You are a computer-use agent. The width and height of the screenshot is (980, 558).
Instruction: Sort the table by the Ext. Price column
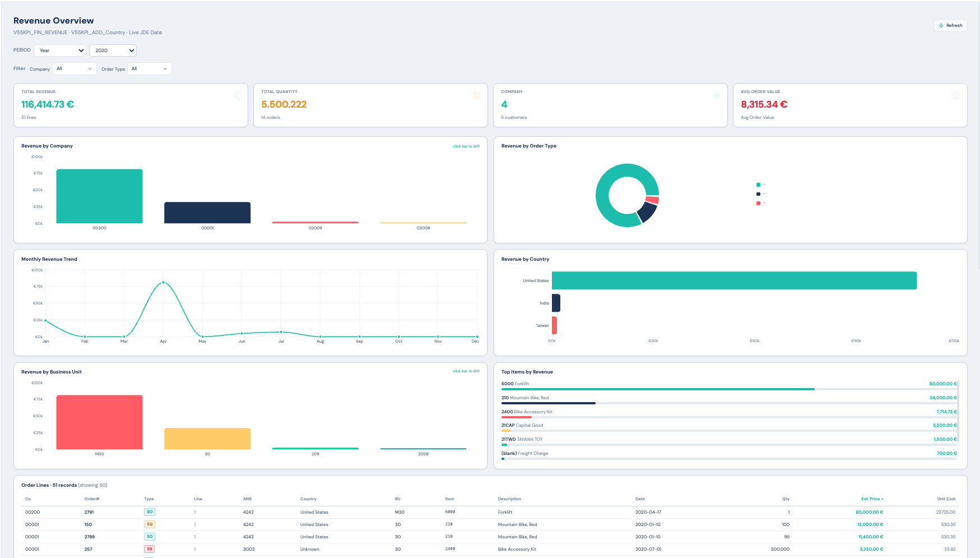click(872, 499)
